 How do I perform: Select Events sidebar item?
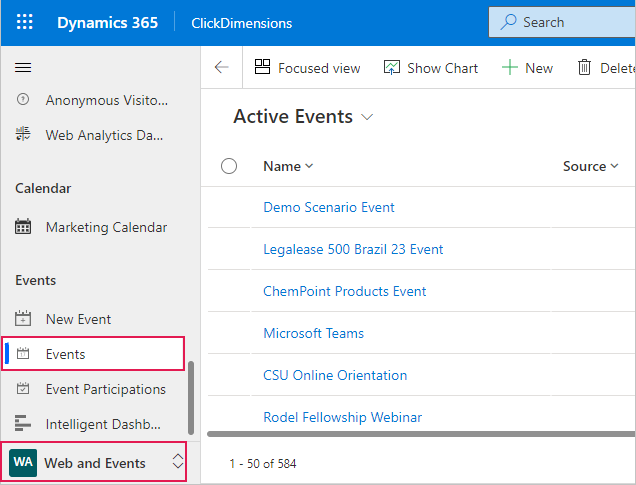(93, 354)
